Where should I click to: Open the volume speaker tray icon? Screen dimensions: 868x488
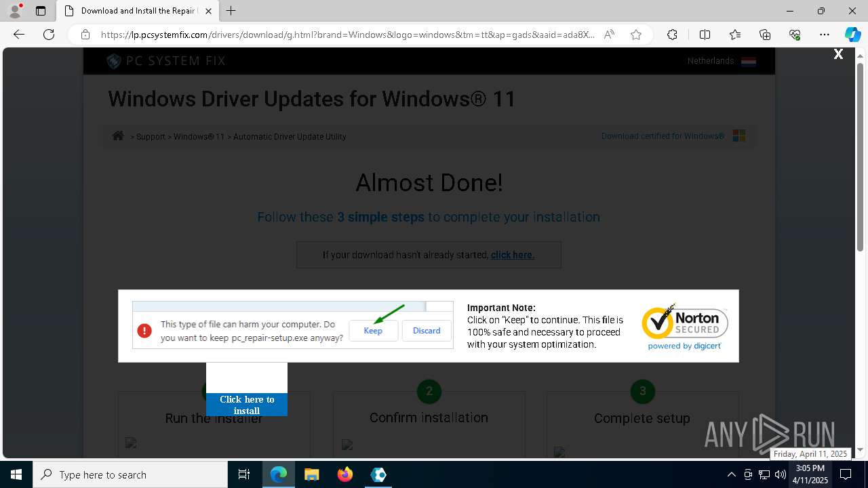tap(781, 474)
